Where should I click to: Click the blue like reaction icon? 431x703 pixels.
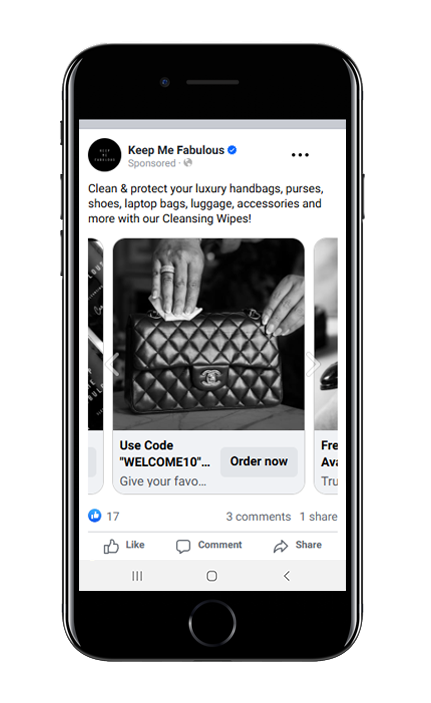pos(95,516)
